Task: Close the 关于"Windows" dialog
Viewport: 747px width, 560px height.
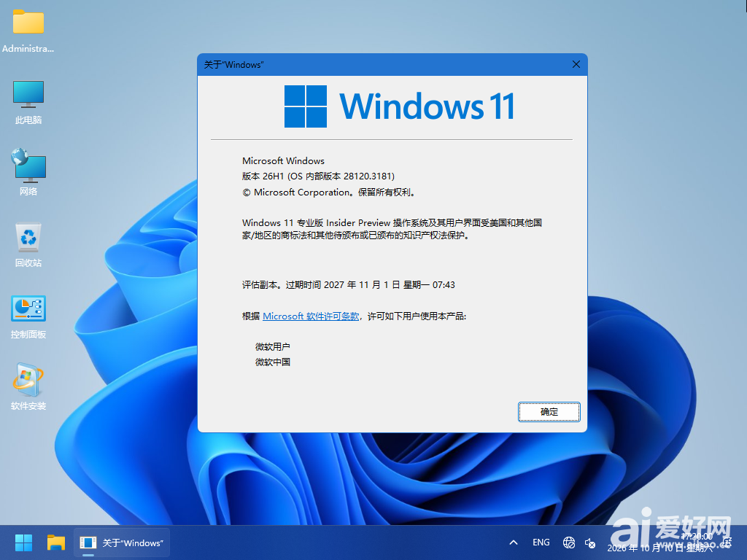Action: (x=576, y=64)
